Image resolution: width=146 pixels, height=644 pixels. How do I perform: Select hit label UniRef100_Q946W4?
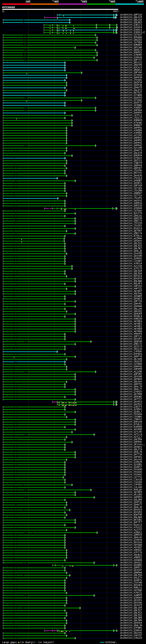[131, 306]
